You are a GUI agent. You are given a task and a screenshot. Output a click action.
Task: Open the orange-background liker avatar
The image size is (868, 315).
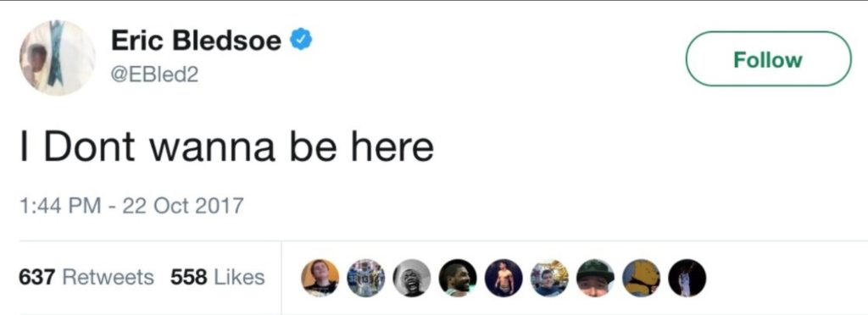(320, 278)
